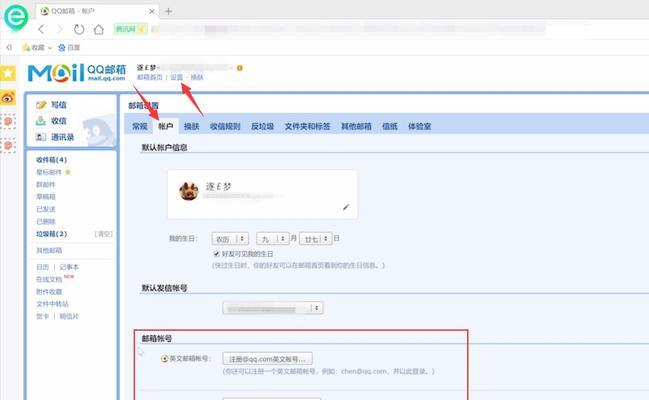Click the QQ邮箱 Mail logo
This screenshot has height=400, width=649.
tap(77, 73)
